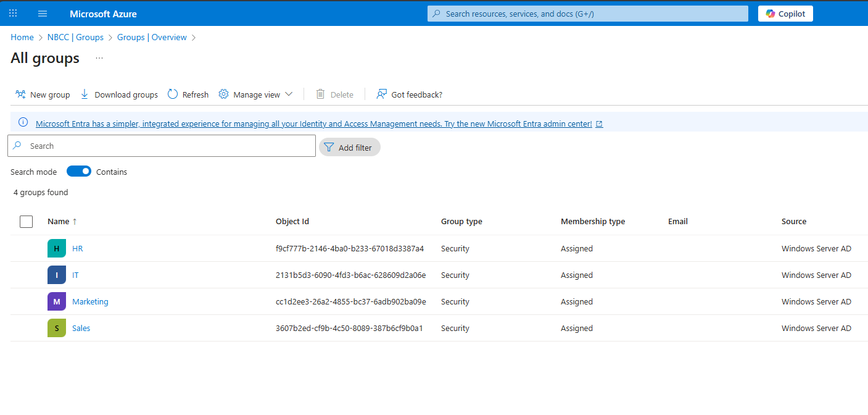
Task: Sort by the Name column header
Action: (59, 222)
